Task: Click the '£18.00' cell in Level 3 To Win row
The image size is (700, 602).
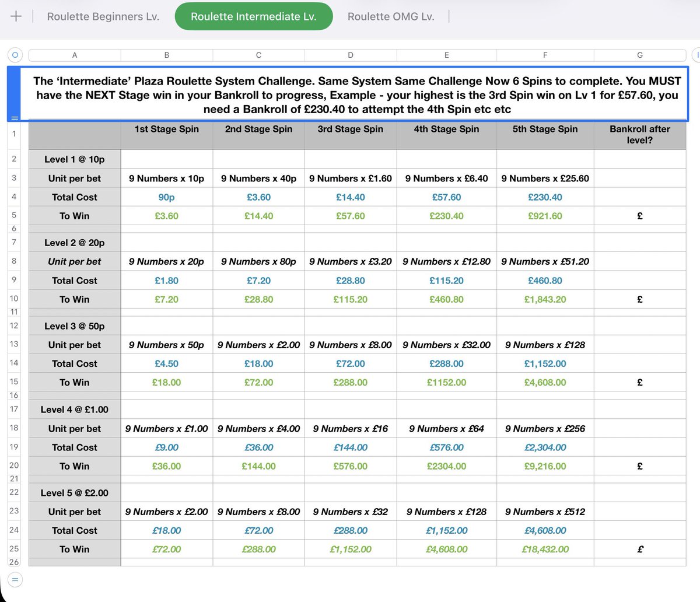Action: tap(167, 383)
